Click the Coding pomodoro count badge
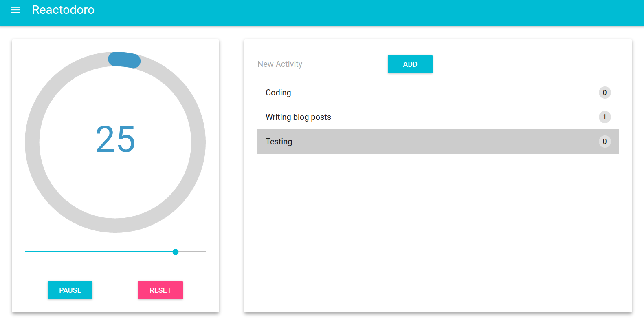Image resolution: width=644 pixels, height=323 pixels. pos(605,93)
